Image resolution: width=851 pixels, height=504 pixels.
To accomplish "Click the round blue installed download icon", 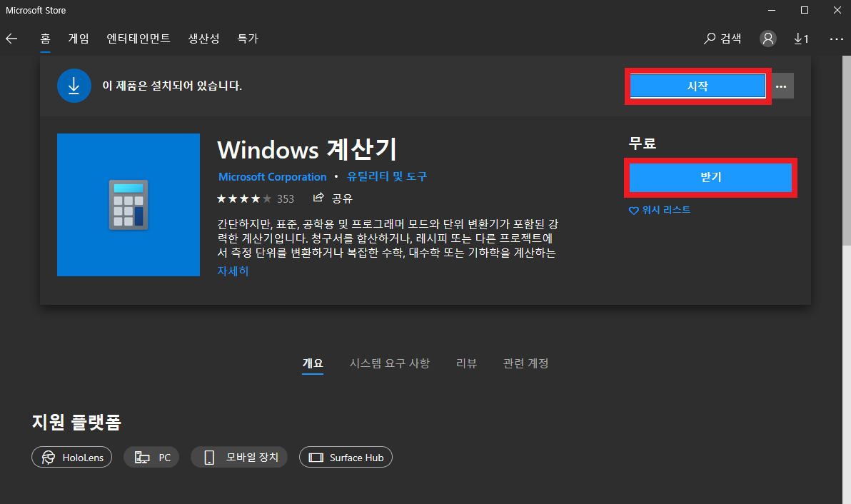I will click(x=74, y=86).
